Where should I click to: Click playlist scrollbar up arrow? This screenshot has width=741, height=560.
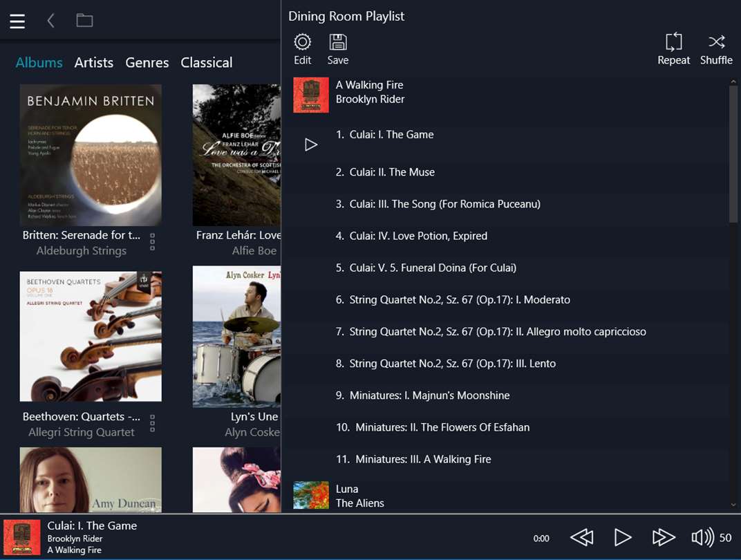tap(733, 82)
